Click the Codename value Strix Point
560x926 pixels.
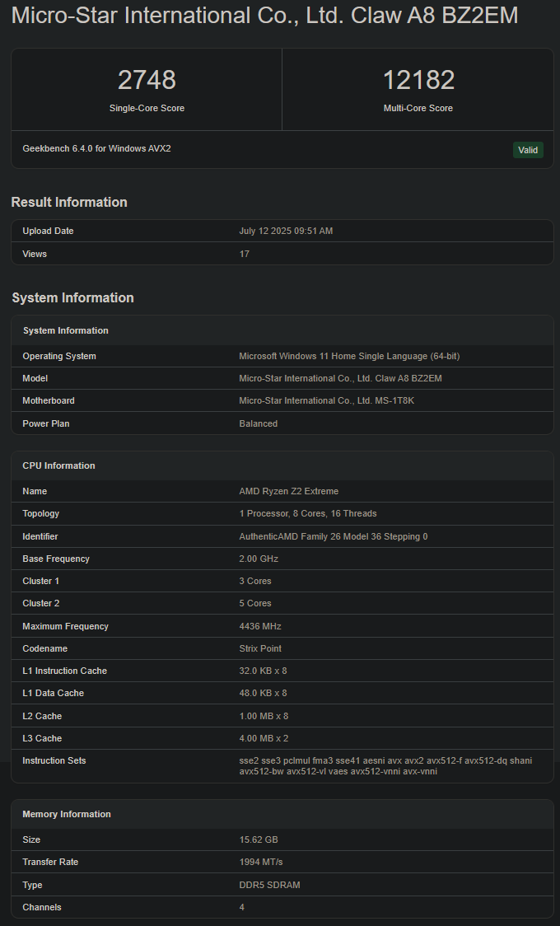click(260, 648)
